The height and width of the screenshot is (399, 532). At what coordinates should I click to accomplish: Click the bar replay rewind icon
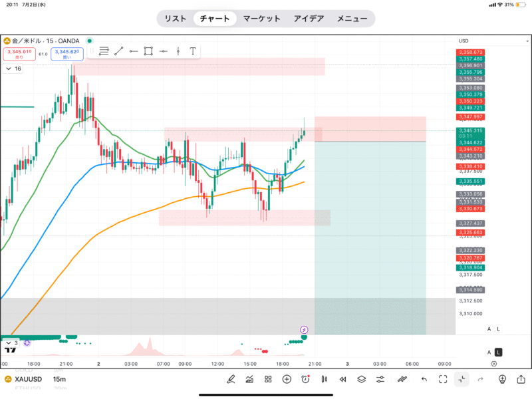tap(343, 379)
